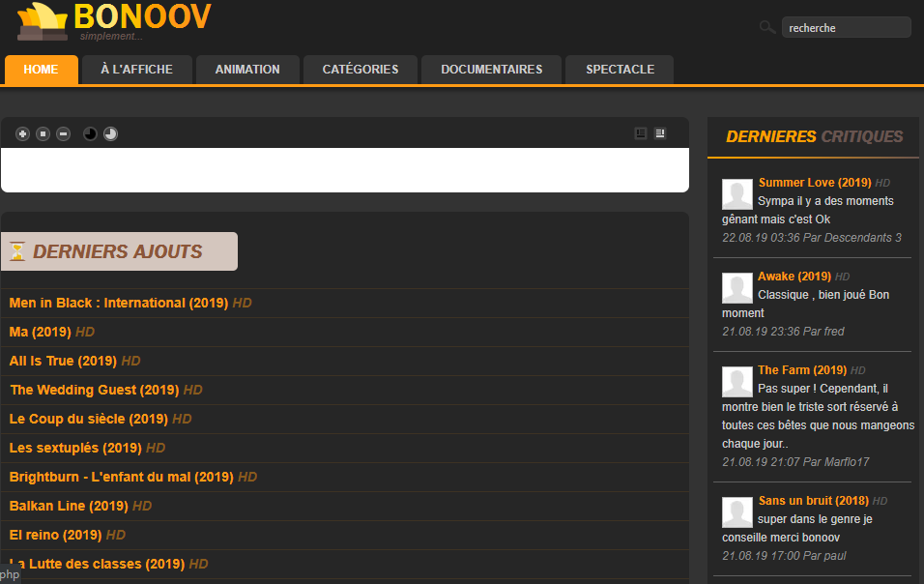Open the DOCUMENTAIRES tab
This screenshot has width=924, height=584.
click(x=491, y=70)
